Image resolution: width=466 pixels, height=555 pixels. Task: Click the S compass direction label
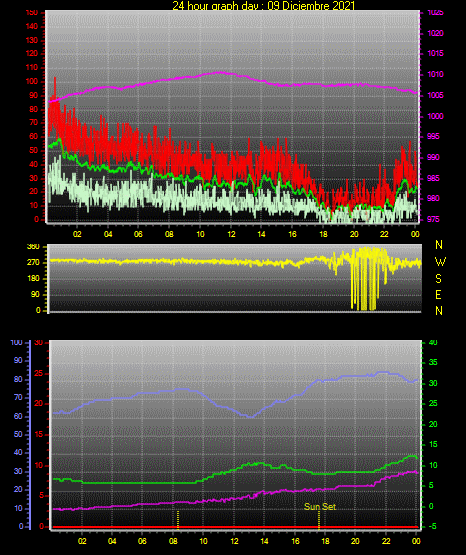pyautogui.click(x=438, y=279)
